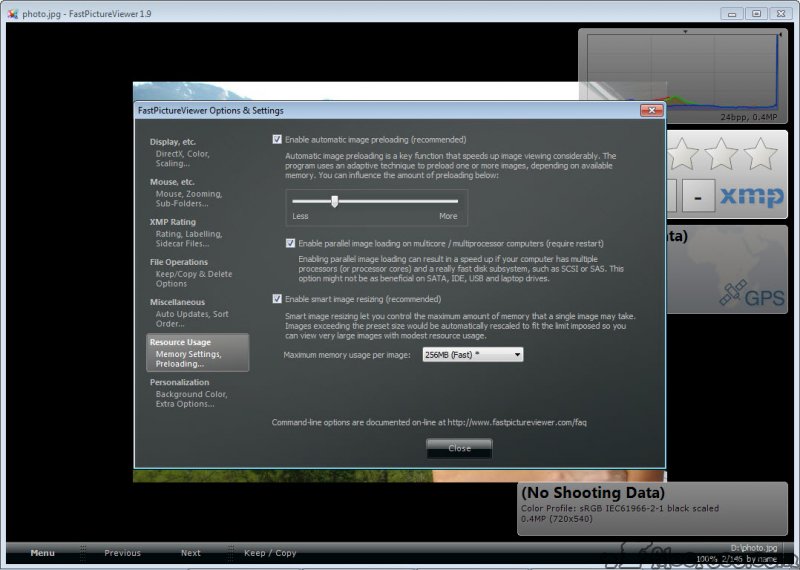Click the FastPictureViewer app icon in title bar
Image resolution: width=800 pixels, height=570 pixels.
click(13, 14)
